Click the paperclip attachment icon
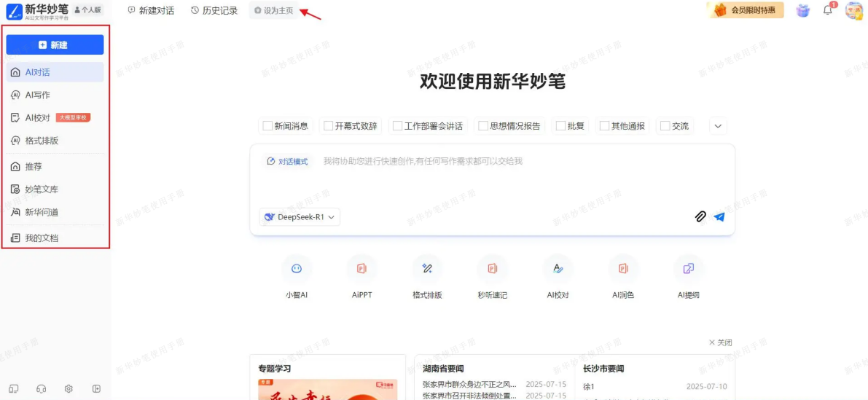Image resolution: width=868 pixels, height=400 pixels. pyautogui.click(x=700, y=216)
